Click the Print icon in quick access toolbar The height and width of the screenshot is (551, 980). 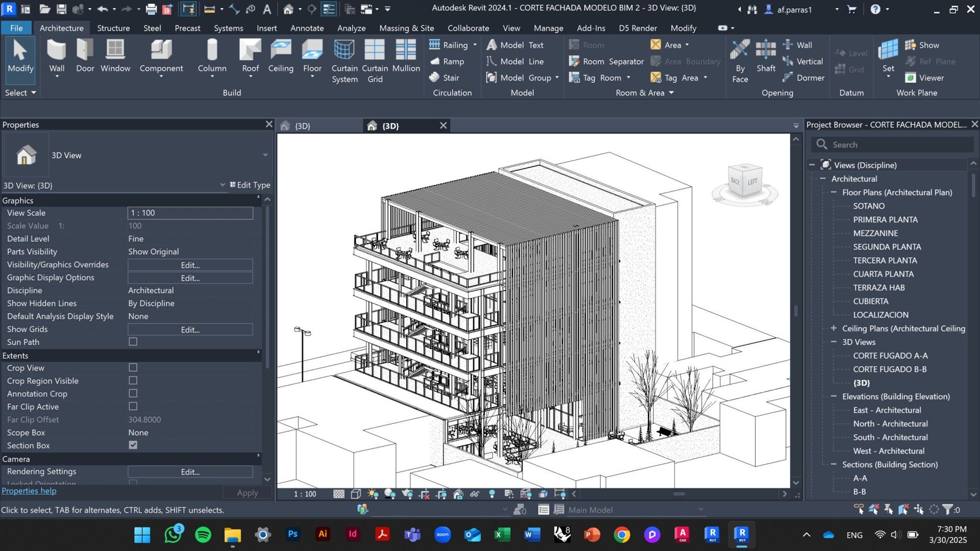click(151, 9)
